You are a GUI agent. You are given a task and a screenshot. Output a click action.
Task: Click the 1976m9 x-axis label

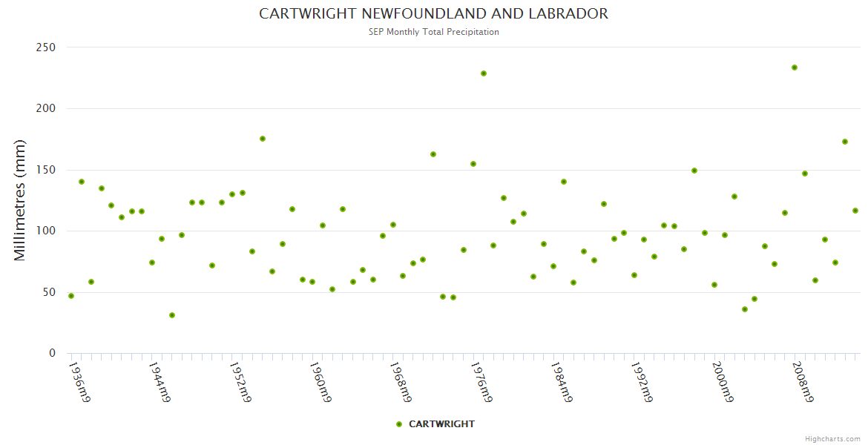(481, 381)
